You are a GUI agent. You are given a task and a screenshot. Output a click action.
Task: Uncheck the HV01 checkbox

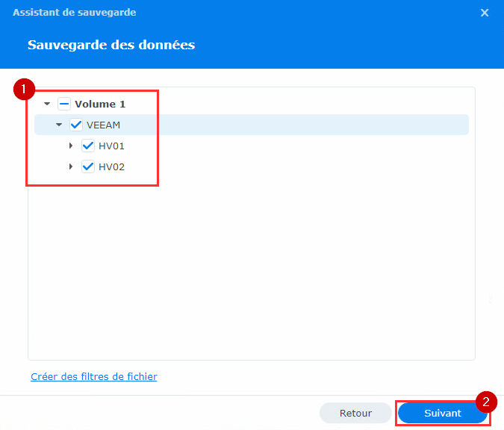click(x=88, y=146)
